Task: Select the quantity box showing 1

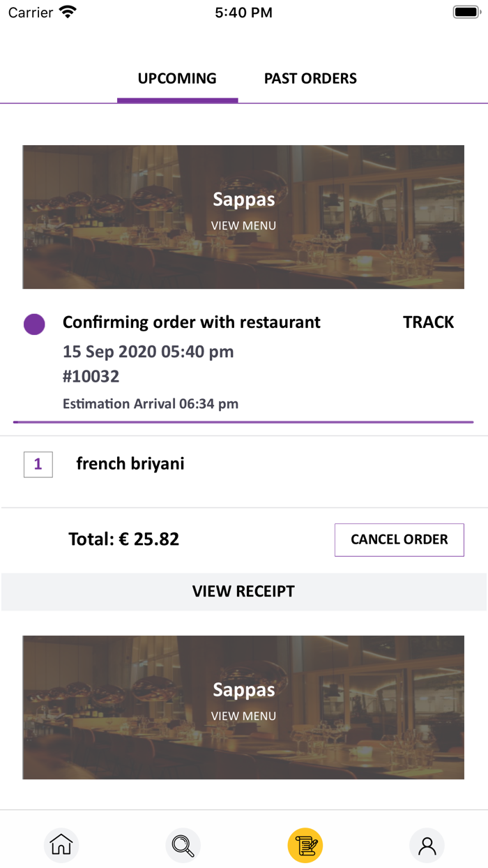Action: [x=38, y=464]
